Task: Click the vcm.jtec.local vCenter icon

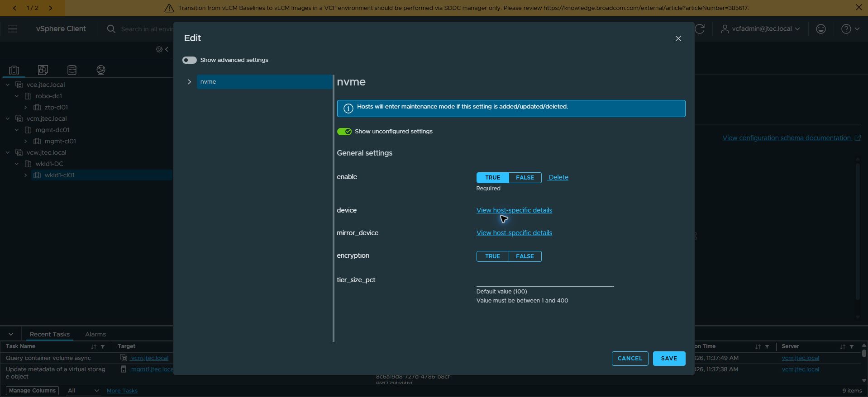Action: click(19, 119)
